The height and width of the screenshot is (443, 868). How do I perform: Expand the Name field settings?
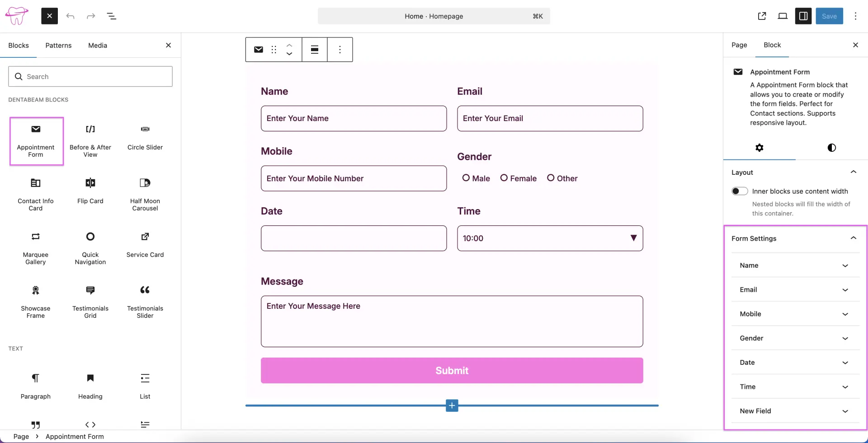[x=795, y=266]
